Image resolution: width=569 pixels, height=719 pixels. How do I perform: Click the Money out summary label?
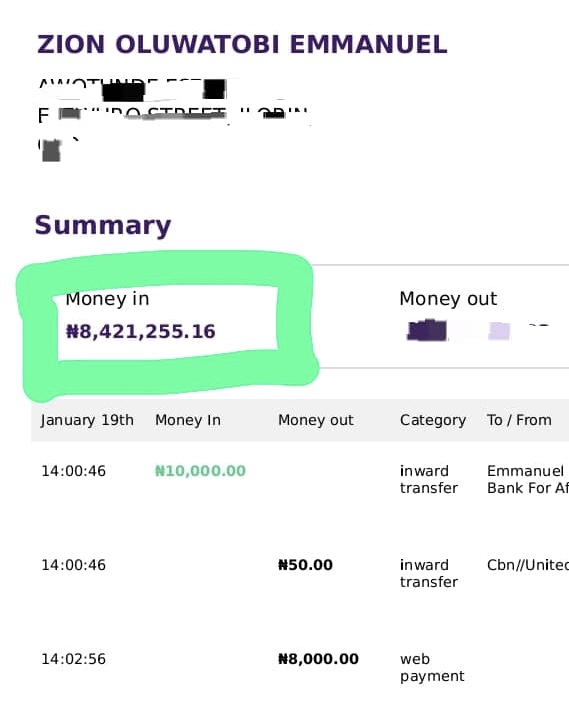pyautogui.click(x=448, y=299)
